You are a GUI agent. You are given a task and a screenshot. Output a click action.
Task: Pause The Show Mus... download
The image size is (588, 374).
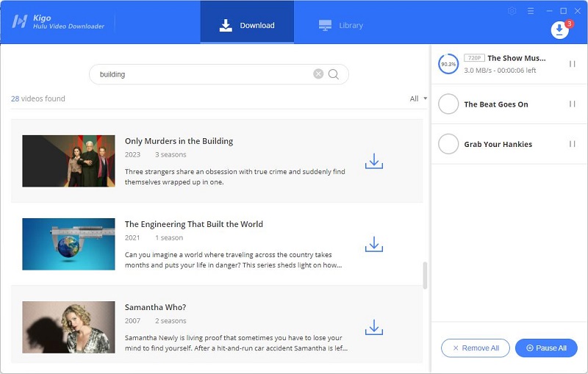coord(573,64)
